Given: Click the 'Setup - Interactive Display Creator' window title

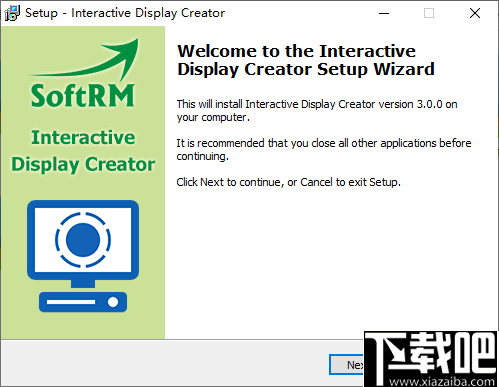Looking at the screenshot, I should (x=125, y=13).
